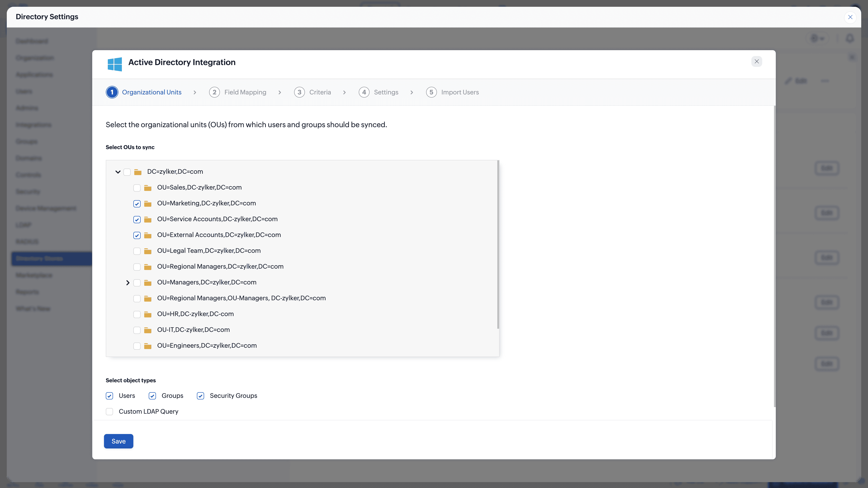Click the folder icon beside DC=zylker,DC=com root

point(137,172)
